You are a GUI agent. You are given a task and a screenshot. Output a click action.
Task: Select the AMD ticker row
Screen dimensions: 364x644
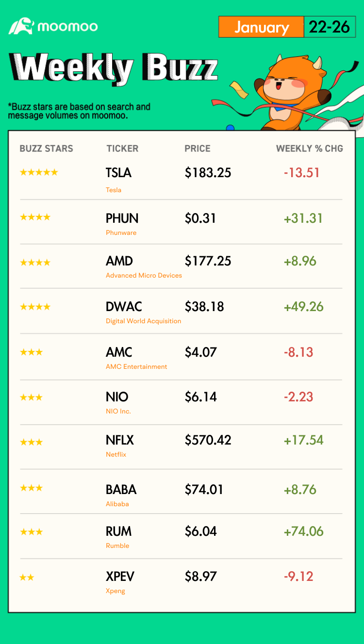coord(181,266)
